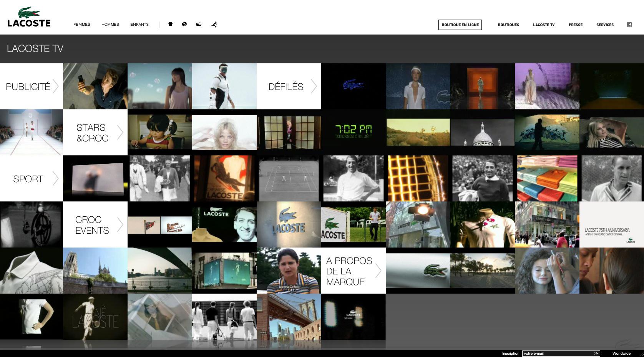Play the video of man holding phone
This screenshot has width=644, height=357.
pos(95,86)
